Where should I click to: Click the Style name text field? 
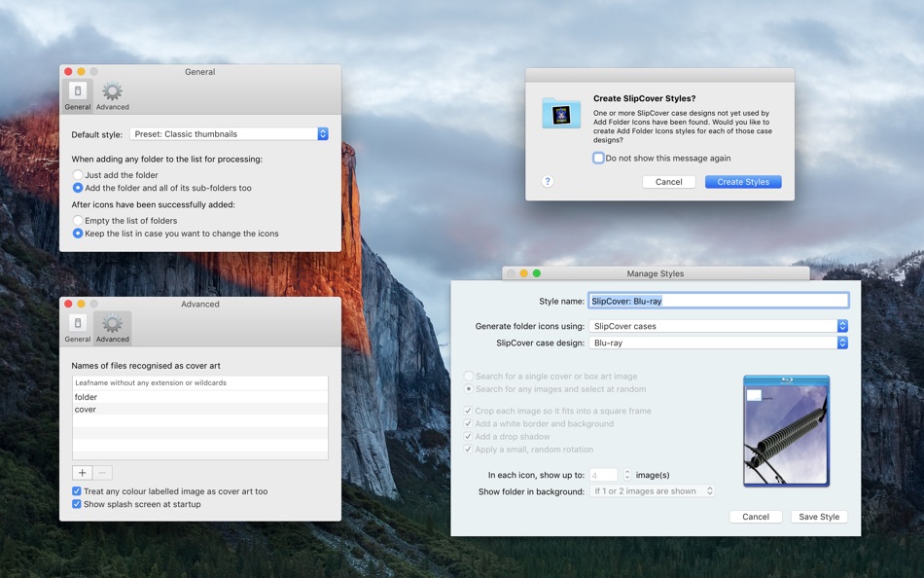[719, 301]
